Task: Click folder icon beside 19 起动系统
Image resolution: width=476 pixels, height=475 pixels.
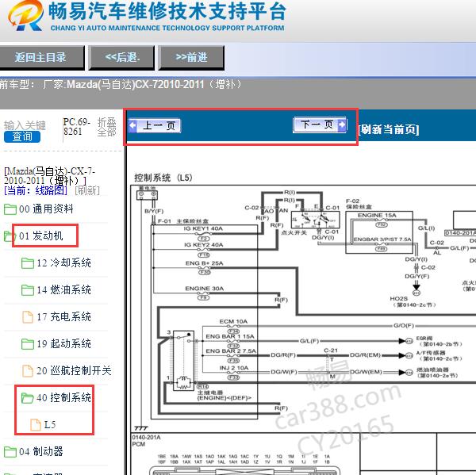Action: [x=28, y=344]
